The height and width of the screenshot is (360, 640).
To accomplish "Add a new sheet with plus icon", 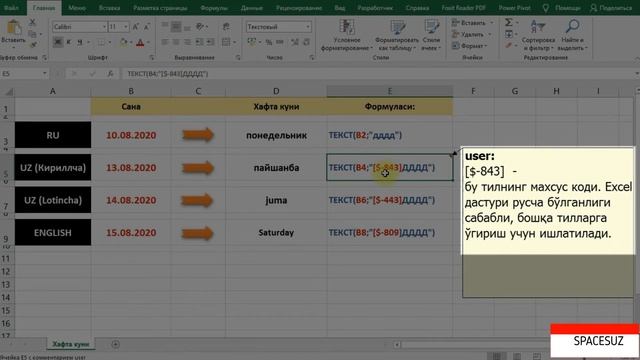I will (x=116, y=344).
